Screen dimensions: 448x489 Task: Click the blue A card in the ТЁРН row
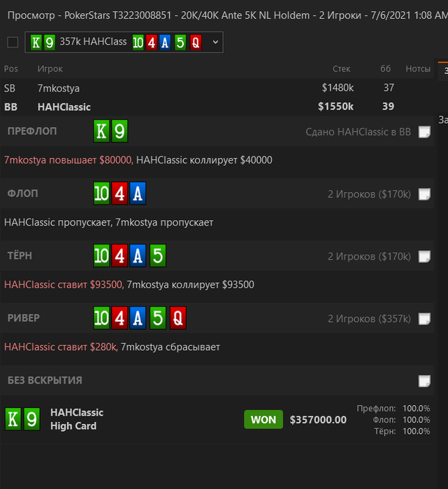point(138,256)
